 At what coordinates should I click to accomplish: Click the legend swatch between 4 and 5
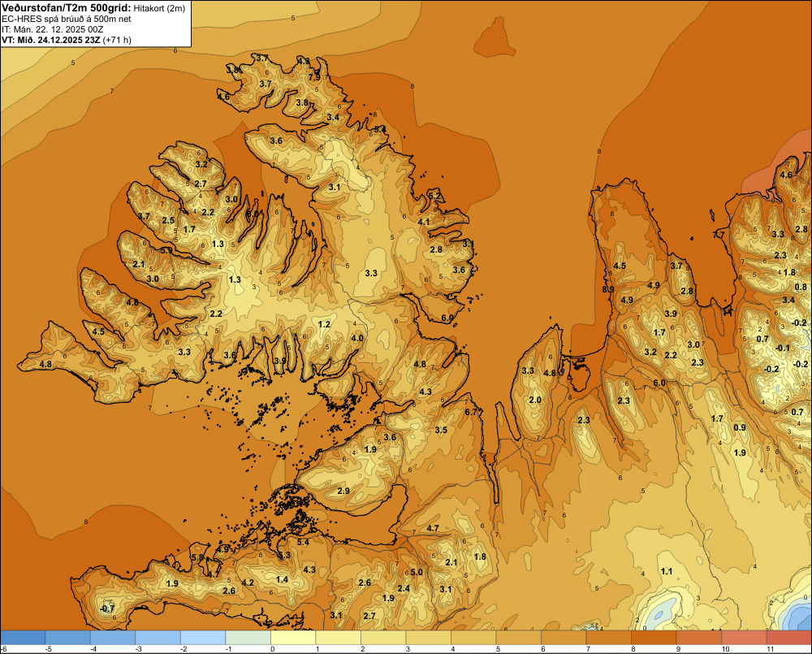(473, 638)
